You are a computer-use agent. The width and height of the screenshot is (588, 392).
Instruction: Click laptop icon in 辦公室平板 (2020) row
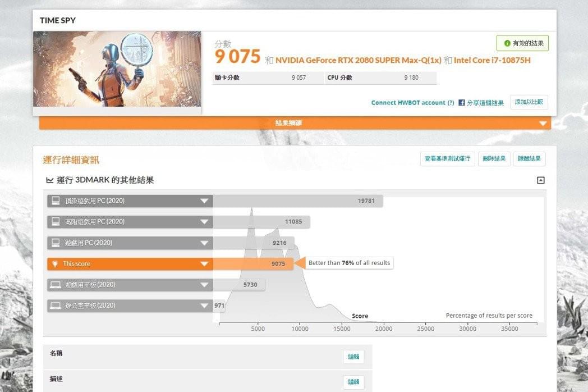click(x=56, y=306)
